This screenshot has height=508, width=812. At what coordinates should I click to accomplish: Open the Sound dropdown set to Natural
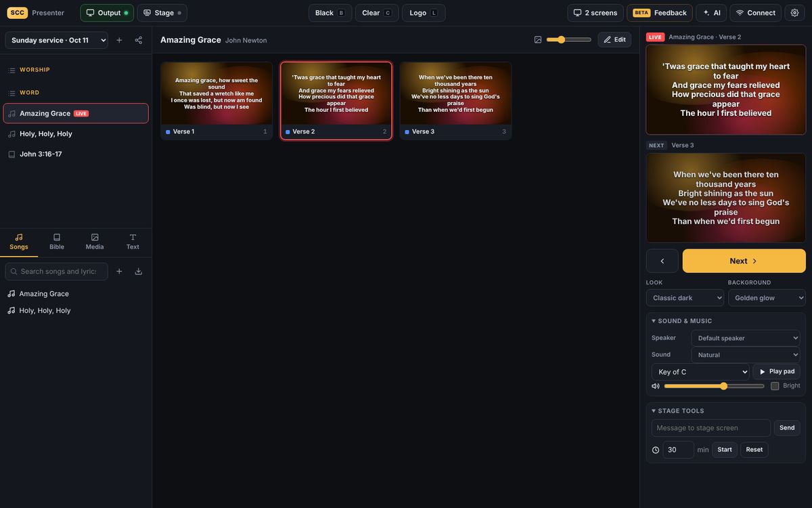coord(746,355)
